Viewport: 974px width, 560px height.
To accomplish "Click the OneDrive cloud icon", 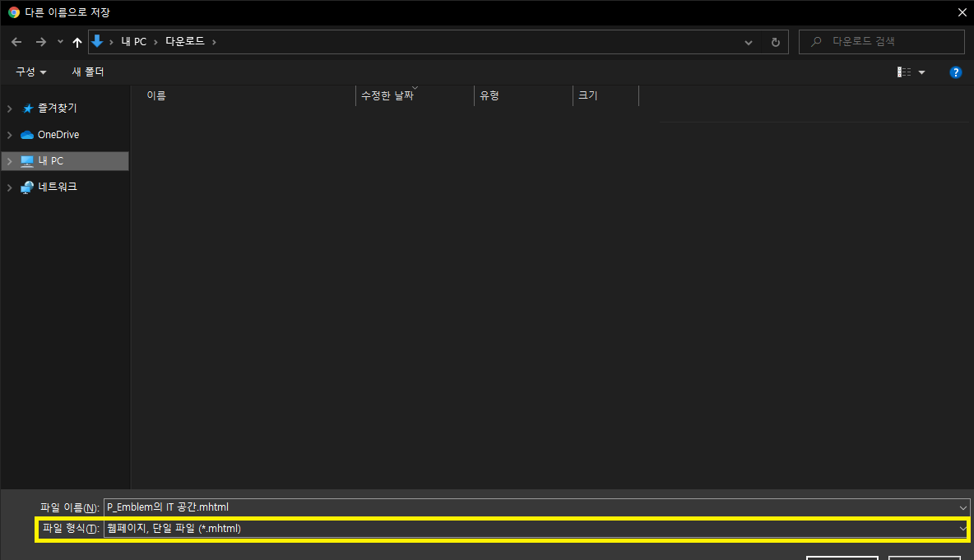I will point(27,134).
